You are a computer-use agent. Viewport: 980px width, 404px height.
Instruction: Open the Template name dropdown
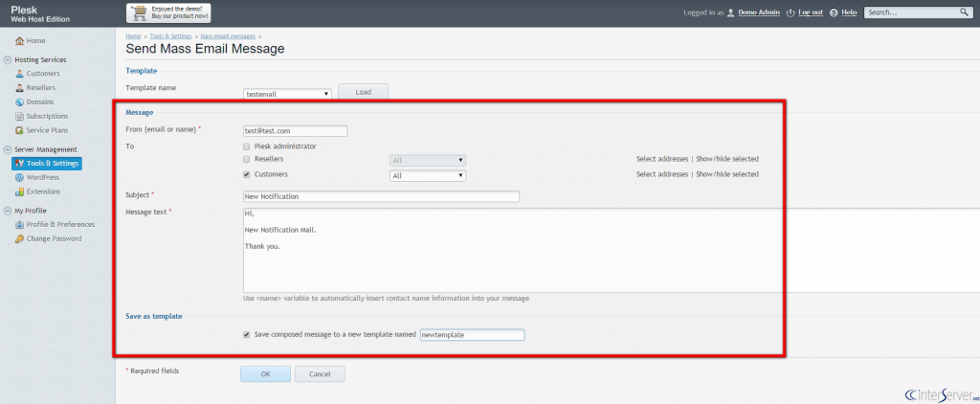pyautogui.click(x=287, y=94)
